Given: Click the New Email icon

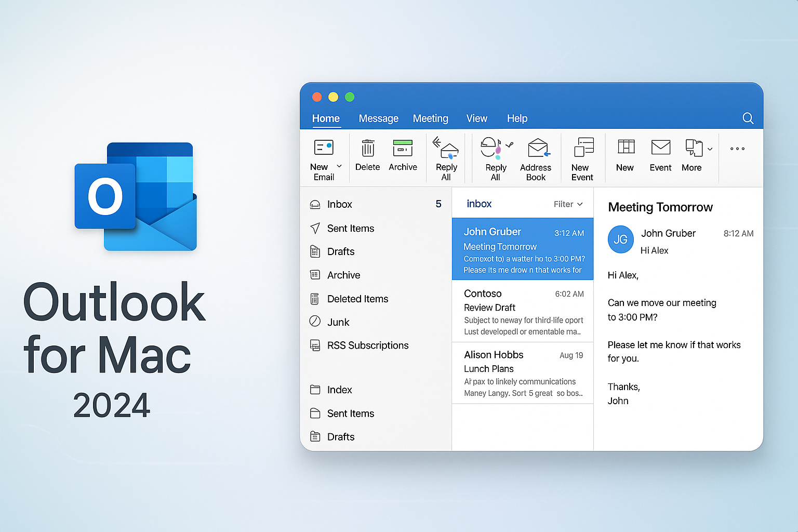Looking at the screenshot, I should pyautogui.click(x=323, y=148).
